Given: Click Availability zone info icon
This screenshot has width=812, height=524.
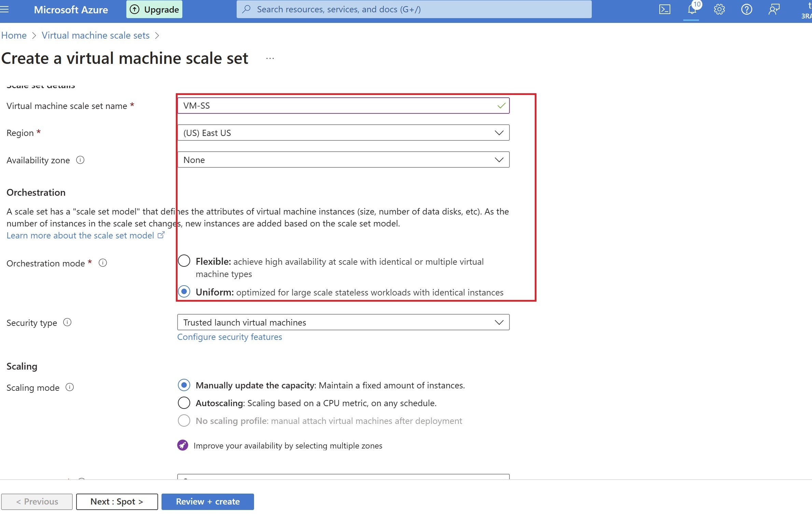Looking at the screenshot, I should [x=80, y=160].
